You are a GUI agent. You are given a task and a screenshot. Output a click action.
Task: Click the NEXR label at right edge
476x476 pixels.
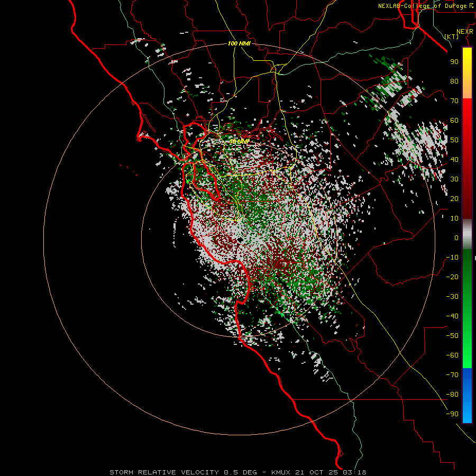point(465,32)
